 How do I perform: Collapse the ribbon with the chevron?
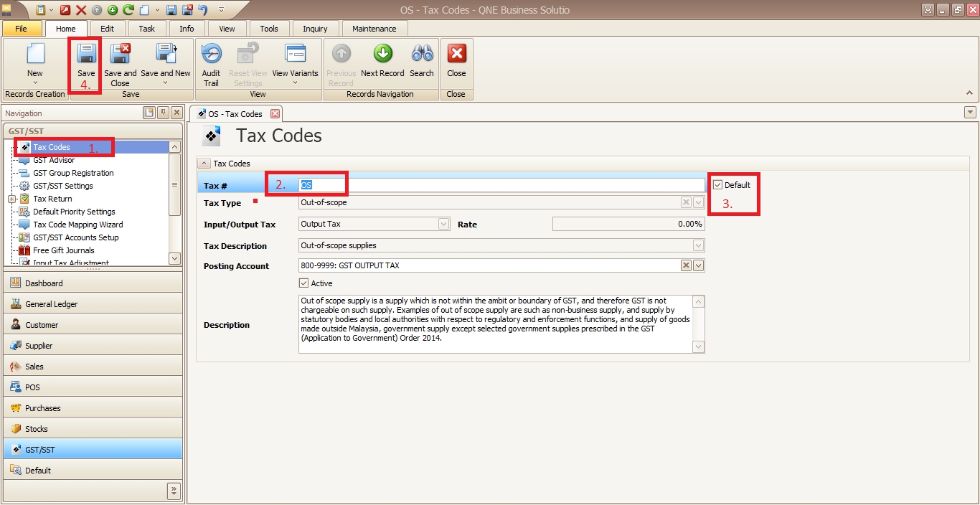tap(969, 93)
